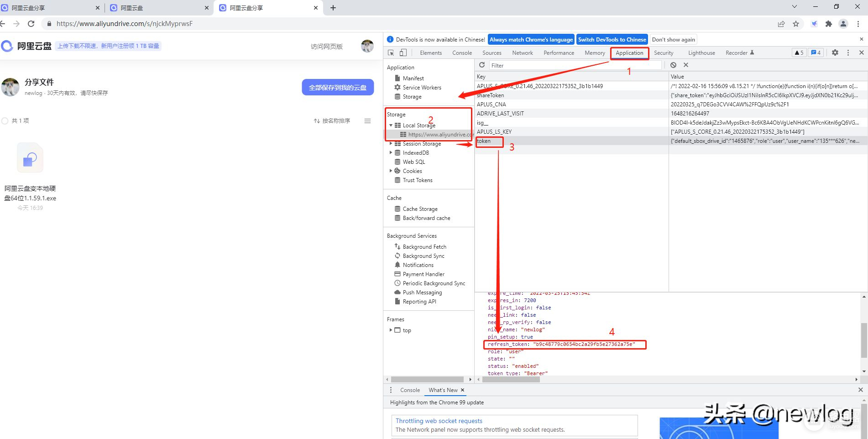Select the Cache Storage item
The image size is (868, 439).
420,209
